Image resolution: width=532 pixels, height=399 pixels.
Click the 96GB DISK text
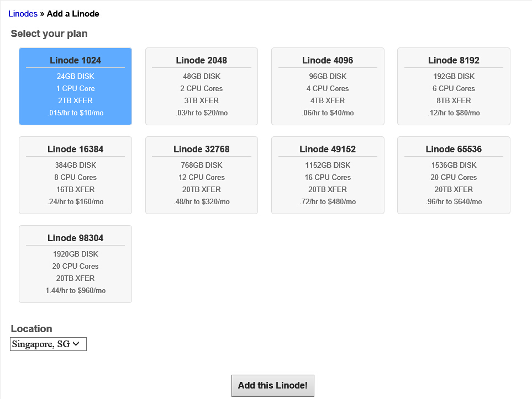tap(328, 76)
